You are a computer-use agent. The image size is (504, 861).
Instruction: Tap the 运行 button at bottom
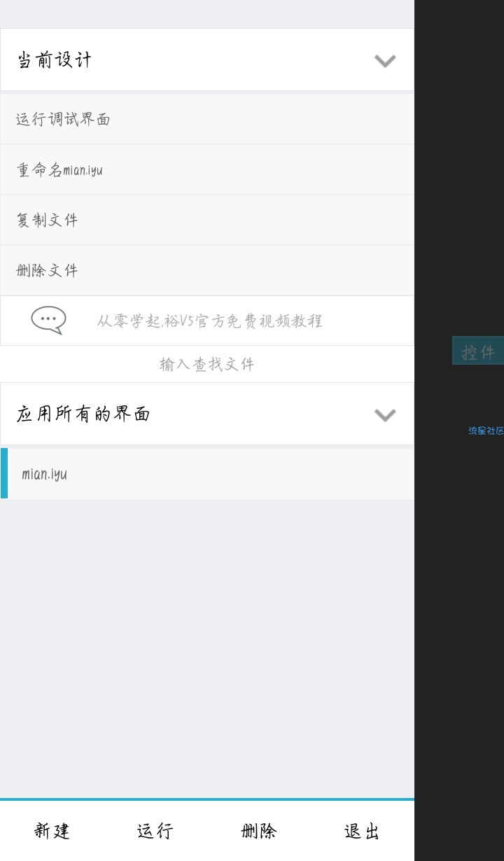click(x=155, y=831)
